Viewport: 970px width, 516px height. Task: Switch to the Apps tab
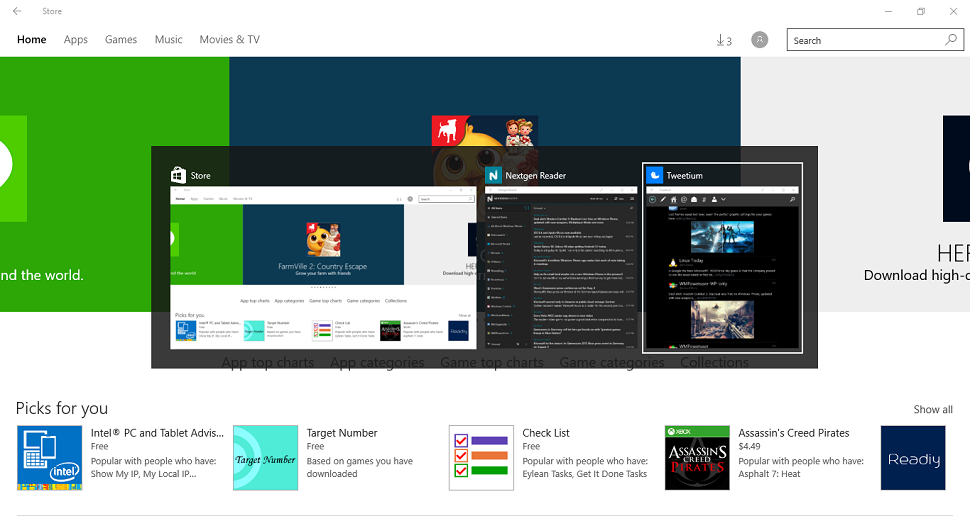pyautogui.click(x=76, y=40)
